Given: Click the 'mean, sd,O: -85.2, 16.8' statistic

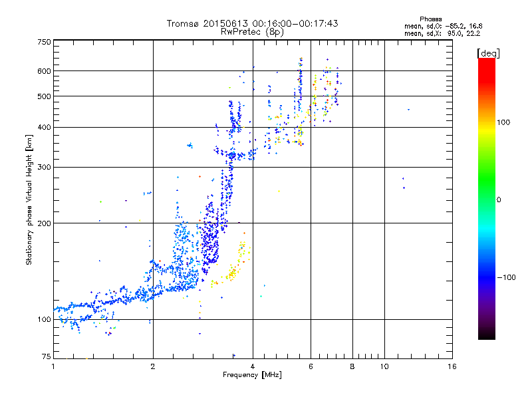Looking at the screenshot, I should coord(443,26).
